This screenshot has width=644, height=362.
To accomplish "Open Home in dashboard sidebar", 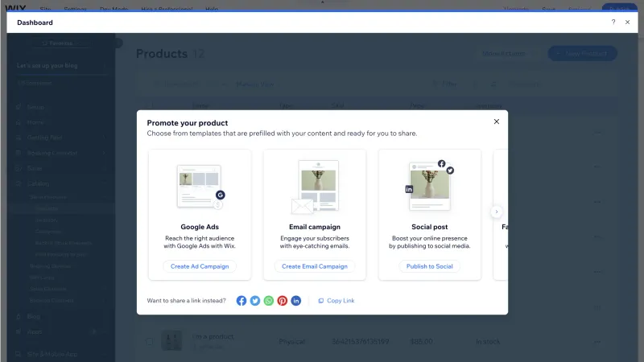I will click(35, 122).
